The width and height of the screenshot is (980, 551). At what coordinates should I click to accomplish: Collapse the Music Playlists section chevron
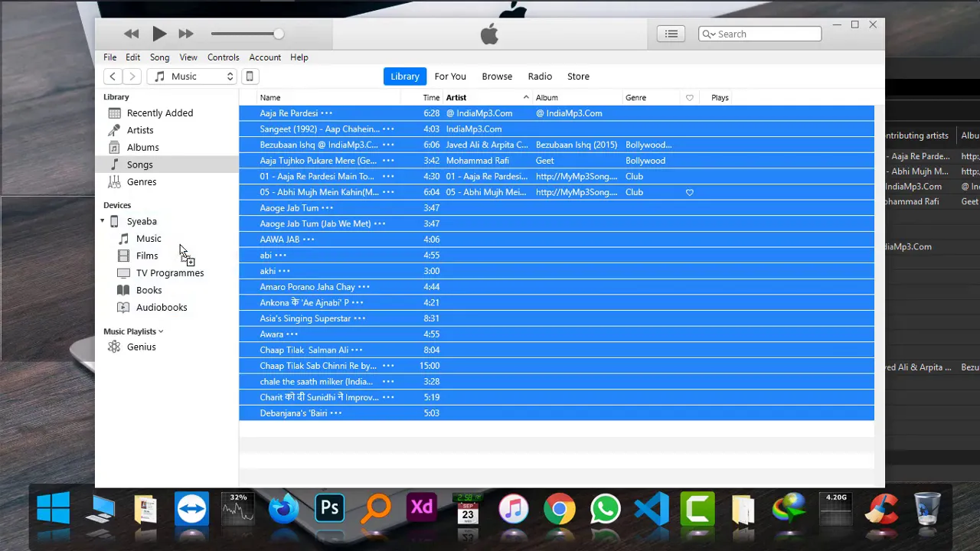tap(161, 331)
